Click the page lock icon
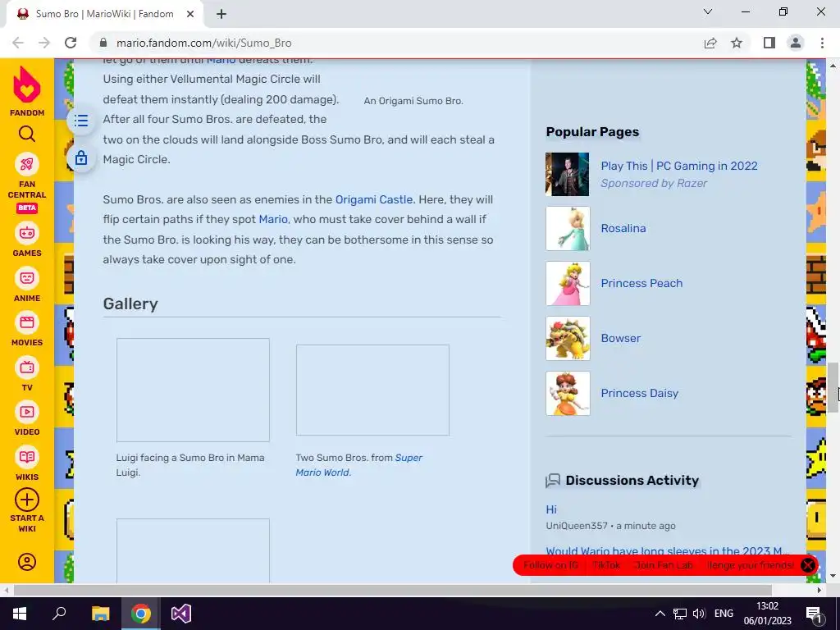This screenshot has width=840, height=630. [81, 158]
